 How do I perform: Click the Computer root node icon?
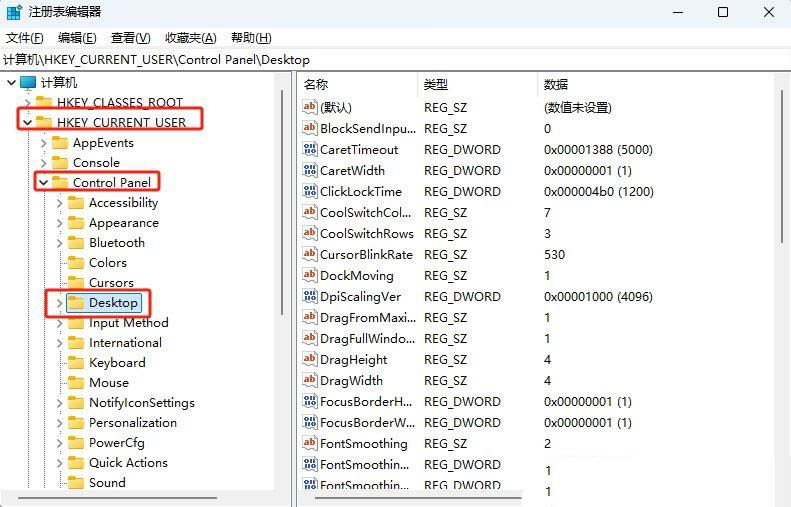28,82
